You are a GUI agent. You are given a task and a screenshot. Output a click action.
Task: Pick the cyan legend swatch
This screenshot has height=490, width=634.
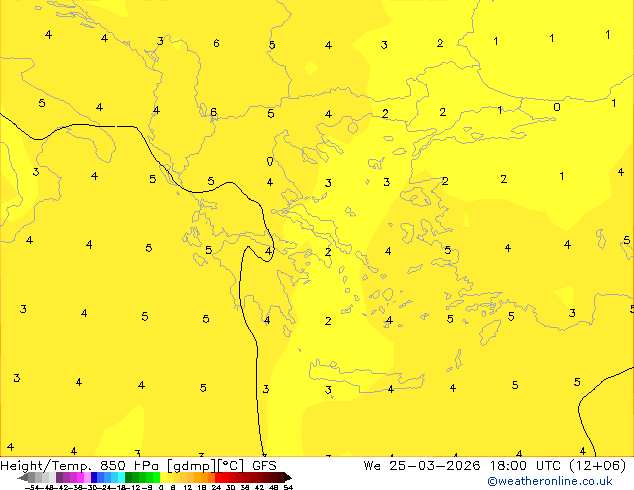pyautogui.click(x=122, y=477)
